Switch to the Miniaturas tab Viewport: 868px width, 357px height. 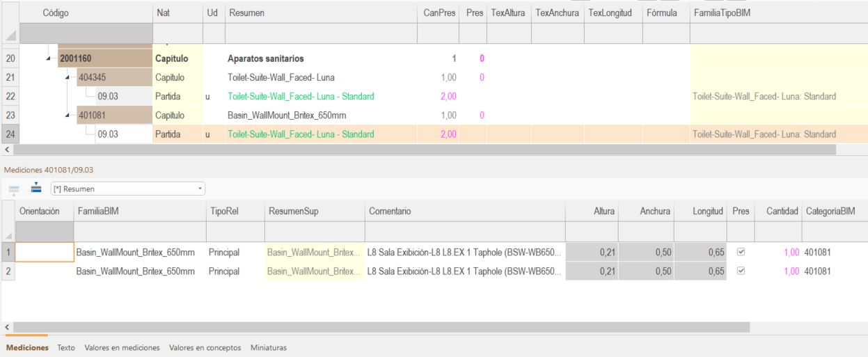pos(269,347)
